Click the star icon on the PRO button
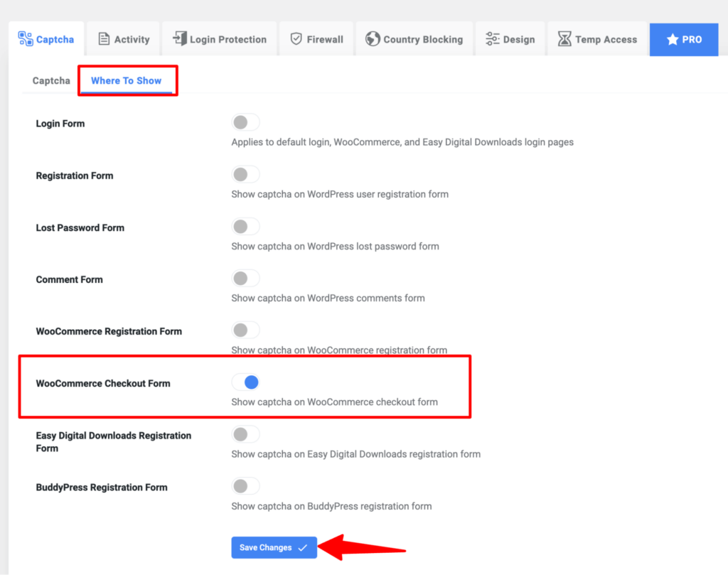728x575 pixels. click(x=671, y=39)
